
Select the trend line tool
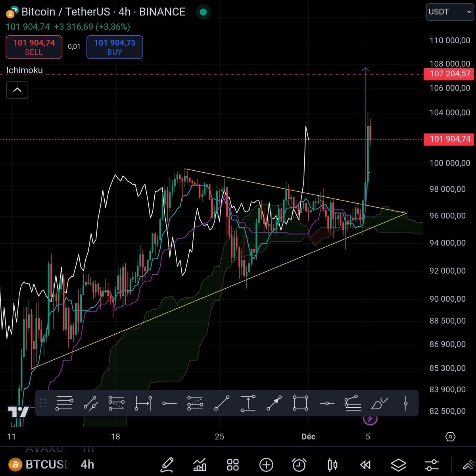click(x=222, y=403)
